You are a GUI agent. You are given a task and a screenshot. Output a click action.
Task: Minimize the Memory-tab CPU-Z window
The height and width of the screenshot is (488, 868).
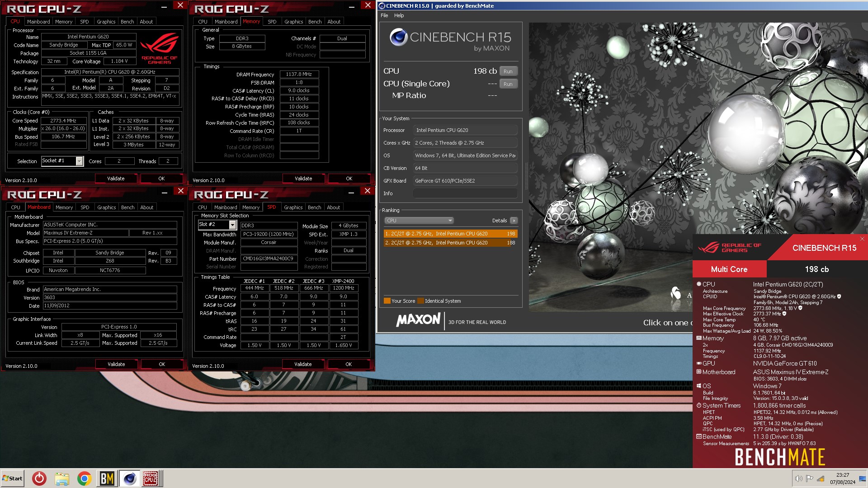[x=351, y=6]
